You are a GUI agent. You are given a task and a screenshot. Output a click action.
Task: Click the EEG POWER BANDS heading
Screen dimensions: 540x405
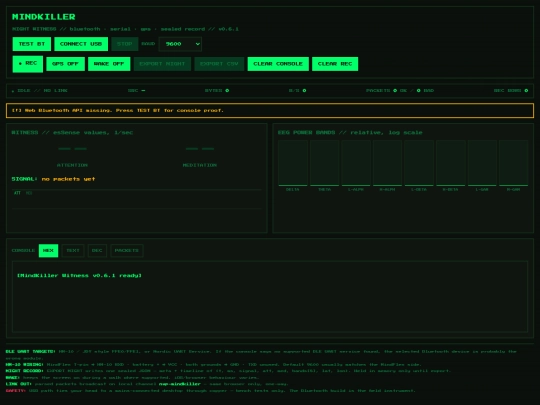[350, 133]
